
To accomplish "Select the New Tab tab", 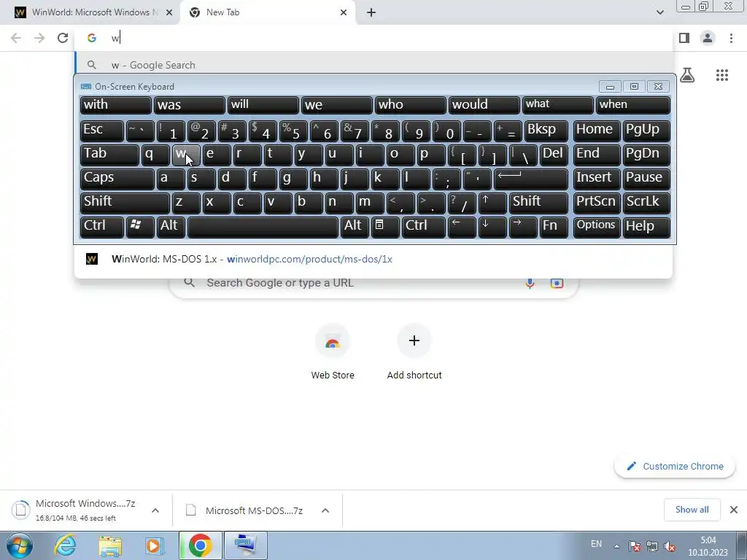I will click(267, 12).
